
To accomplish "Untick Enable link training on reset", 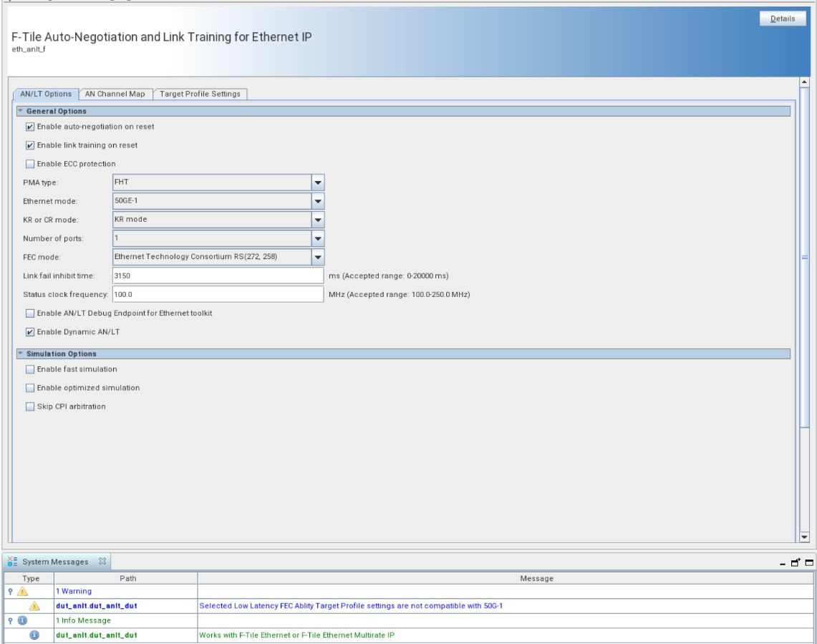I will 30,145.
